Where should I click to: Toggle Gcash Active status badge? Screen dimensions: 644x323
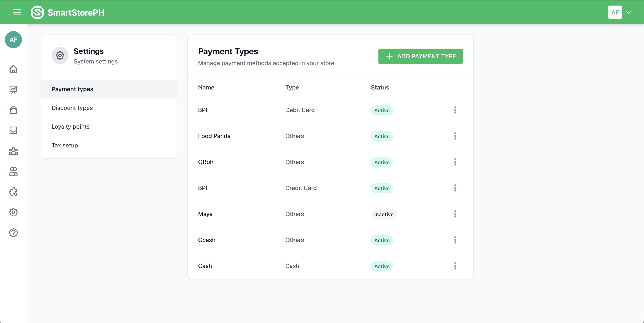(x=382, y=240)
